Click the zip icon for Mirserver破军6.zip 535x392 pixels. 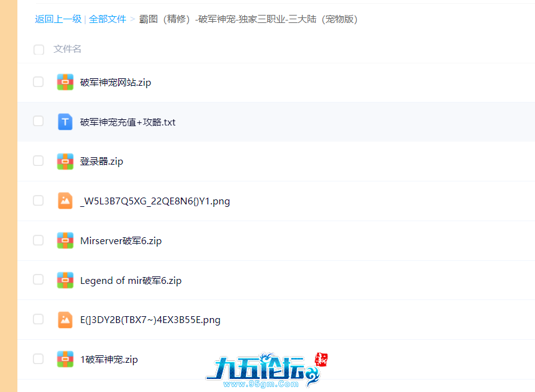coord(65,240)
